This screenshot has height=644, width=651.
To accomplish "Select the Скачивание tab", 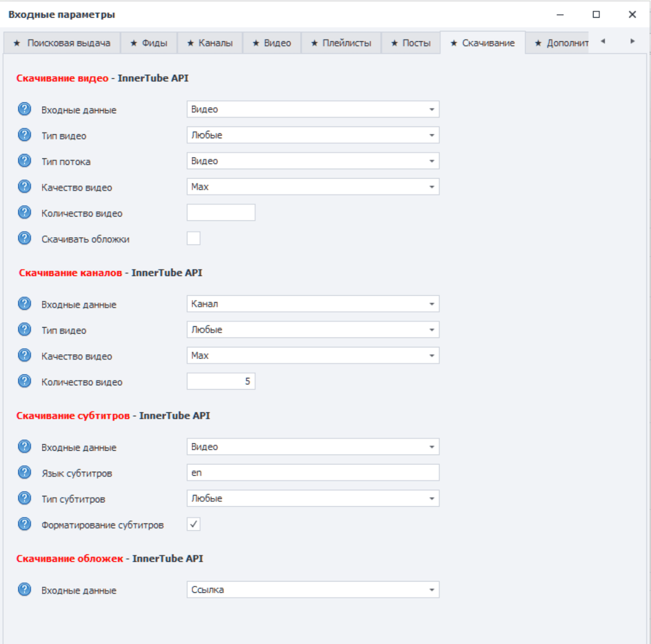I will 483,43.
